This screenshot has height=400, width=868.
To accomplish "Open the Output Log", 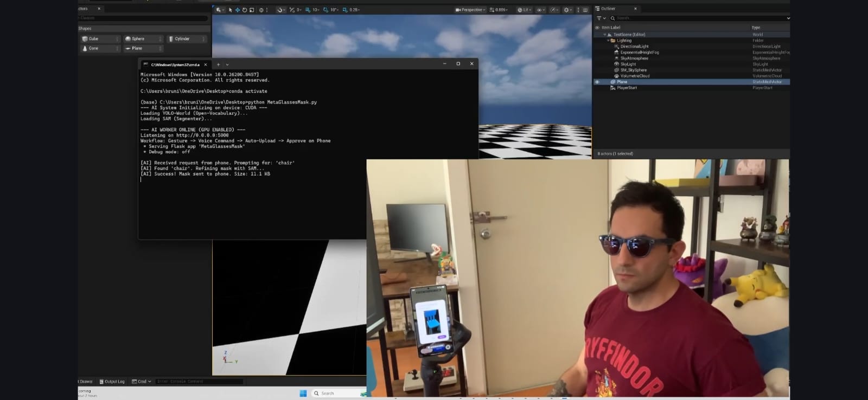I will coord(112,382).
